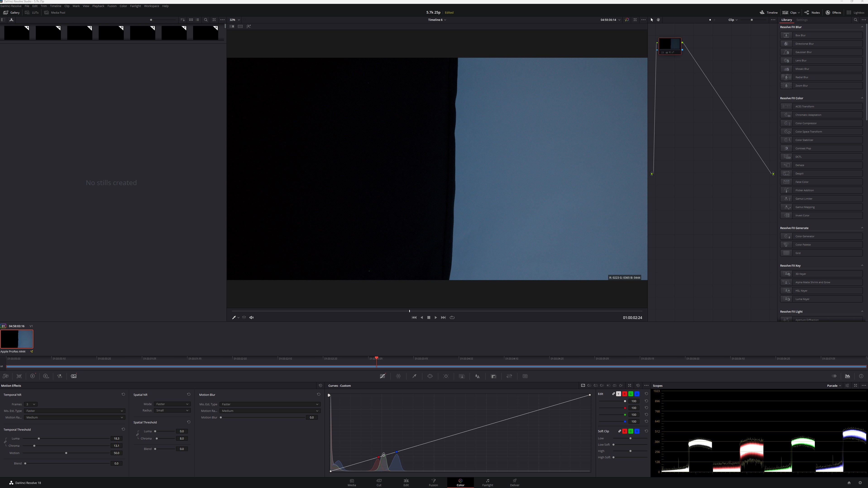
Task: Toggle blue channel in Edit row
Action: (x=636, y=394)
